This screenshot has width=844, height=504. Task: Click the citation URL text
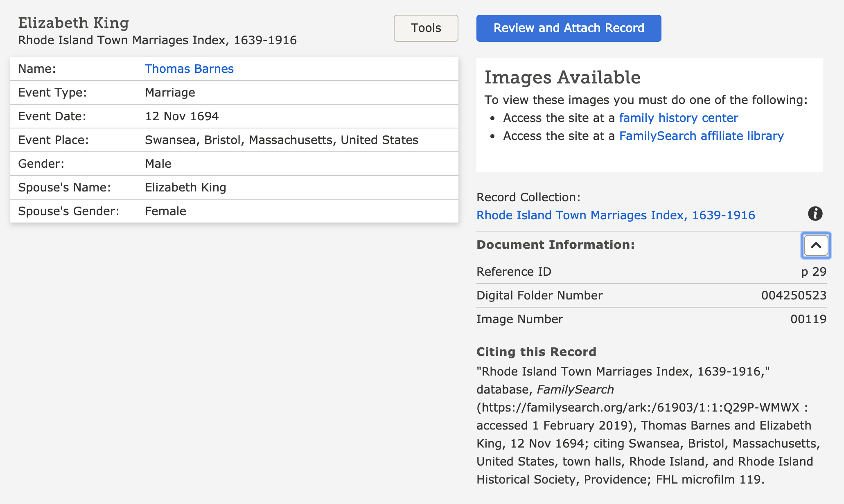pos(639,407)
